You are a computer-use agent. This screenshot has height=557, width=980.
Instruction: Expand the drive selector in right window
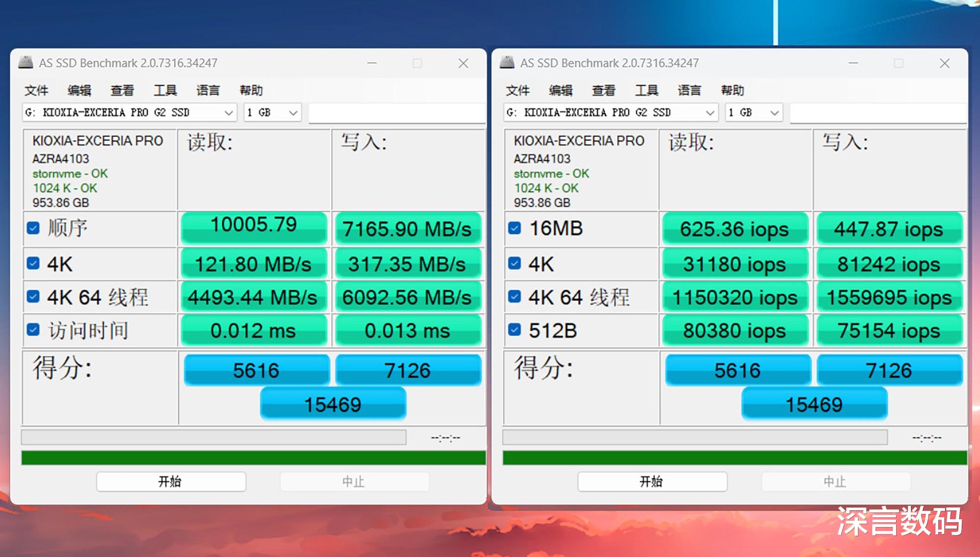[x=709, y=113]
